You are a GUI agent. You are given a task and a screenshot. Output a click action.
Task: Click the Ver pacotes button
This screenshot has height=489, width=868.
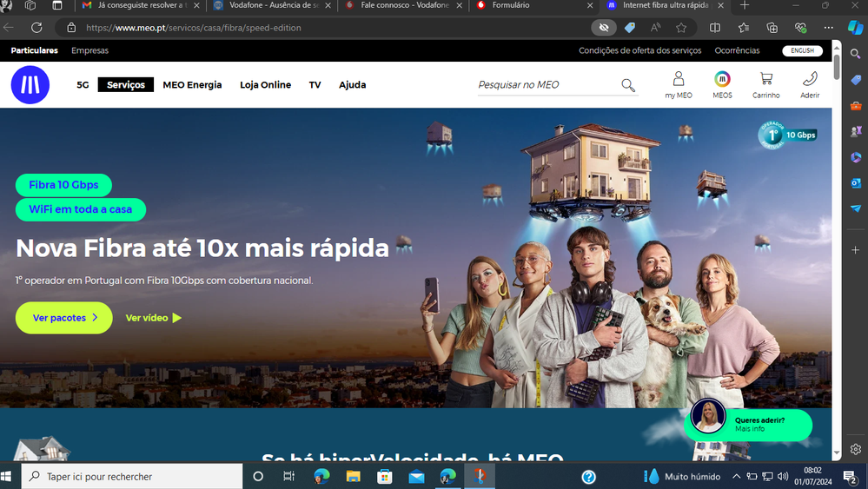coord(64,318)
